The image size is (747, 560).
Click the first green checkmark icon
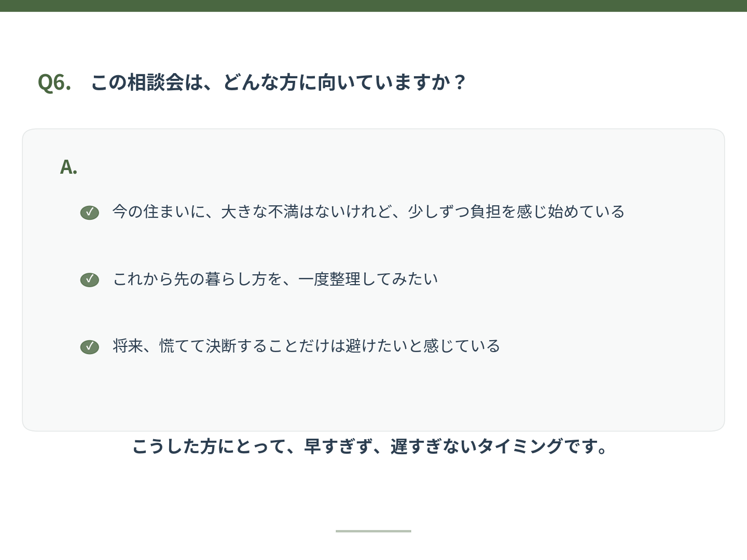(89, 213)
